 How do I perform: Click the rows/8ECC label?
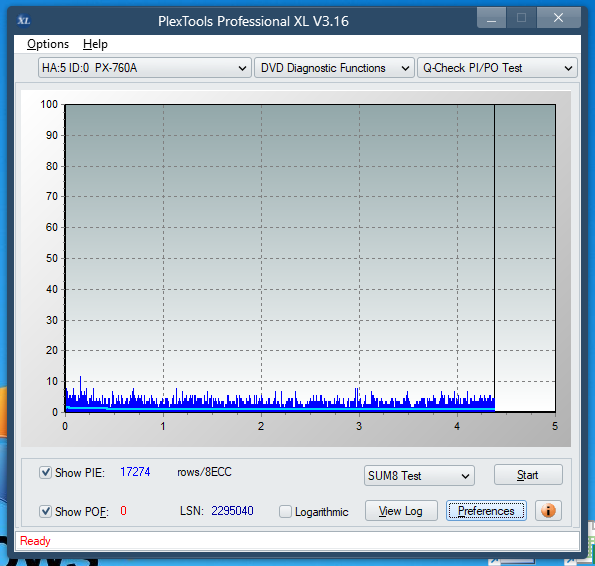[x=204, y=472]
